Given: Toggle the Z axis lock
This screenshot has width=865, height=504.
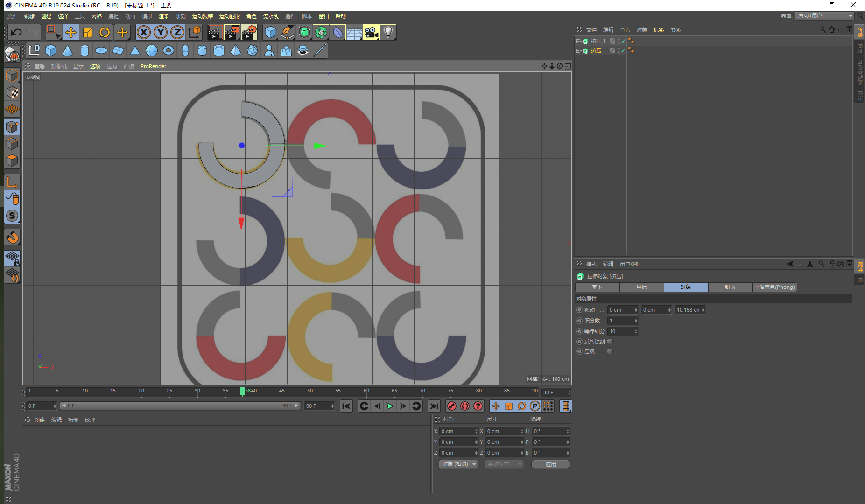Looking at the screenshot, I should point(177,32).
